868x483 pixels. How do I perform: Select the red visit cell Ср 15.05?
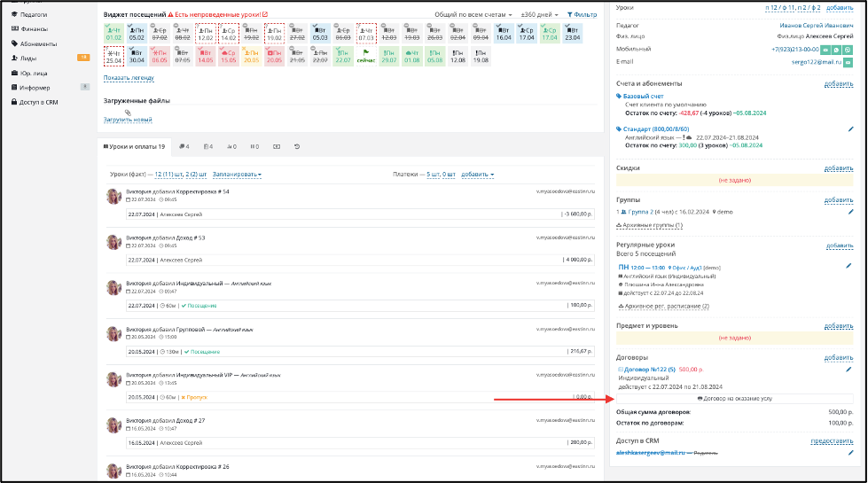click(x=229, y=57)
